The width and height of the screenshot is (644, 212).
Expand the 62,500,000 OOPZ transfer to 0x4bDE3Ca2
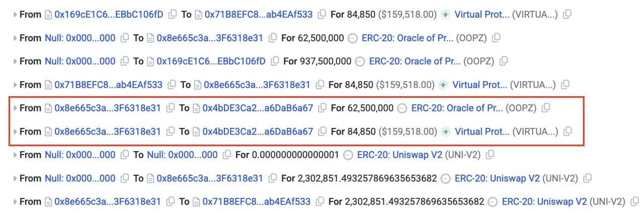(15, 108)
